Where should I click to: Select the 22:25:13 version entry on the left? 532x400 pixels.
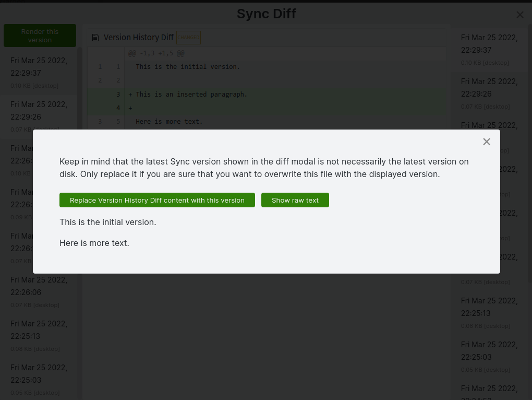click(39, 330)
